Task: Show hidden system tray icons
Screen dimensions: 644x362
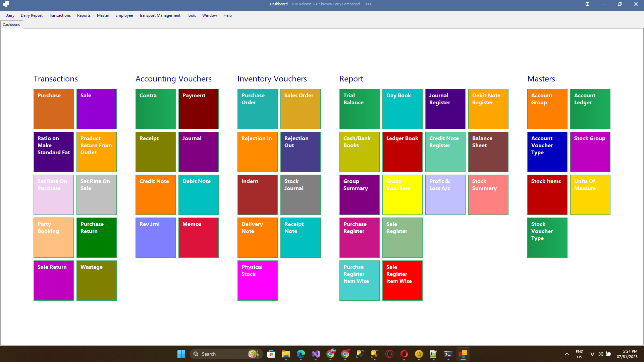Action: click(567, 354)
